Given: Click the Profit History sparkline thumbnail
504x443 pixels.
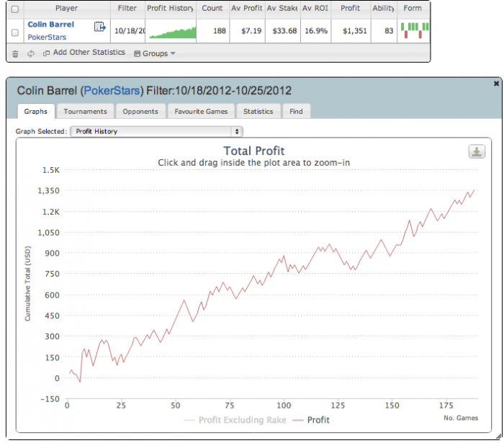Looking at the screenshot, I should (x=173, y=32).
